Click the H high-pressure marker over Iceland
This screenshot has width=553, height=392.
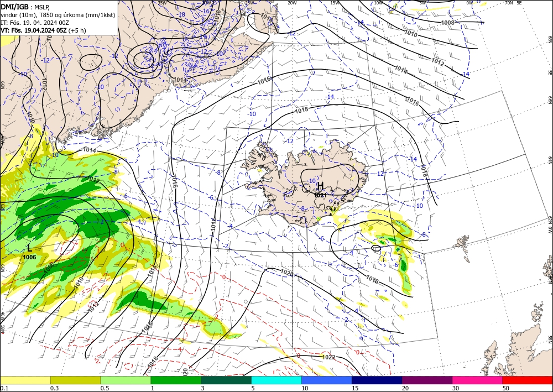click(320, 185)
